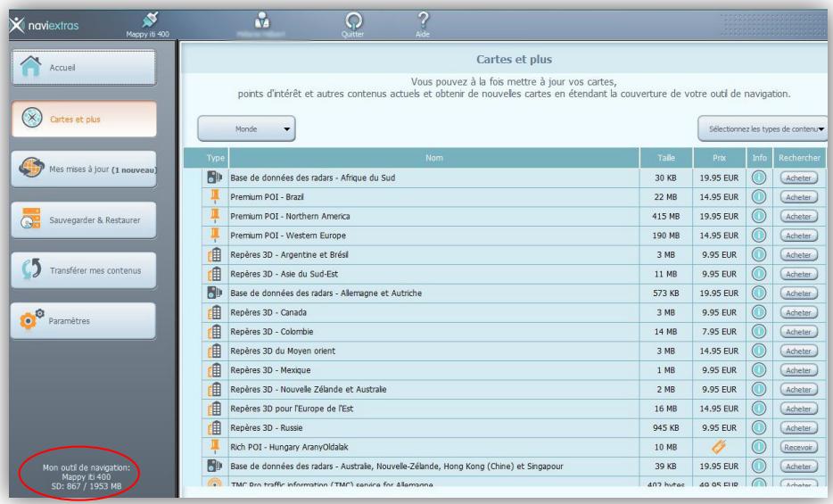This screenshot has width=833, height=504.
Task: Open Mes mises à jour section
Action: tap(84, 169)
